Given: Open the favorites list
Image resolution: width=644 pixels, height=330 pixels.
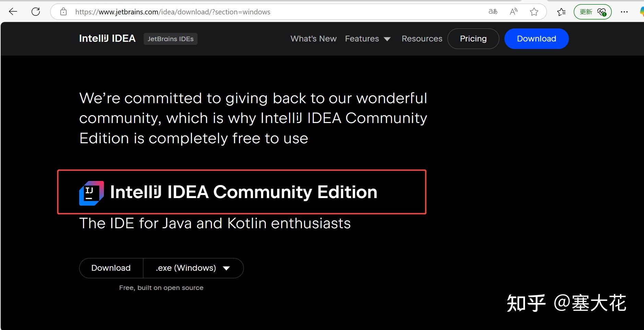Looking at the screenshot, I should point(561,12).
